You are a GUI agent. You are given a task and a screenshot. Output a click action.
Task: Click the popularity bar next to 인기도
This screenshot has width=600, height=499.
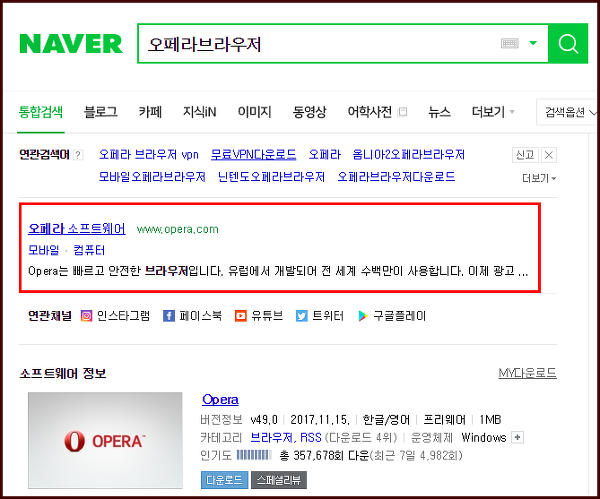pos(254,455)
